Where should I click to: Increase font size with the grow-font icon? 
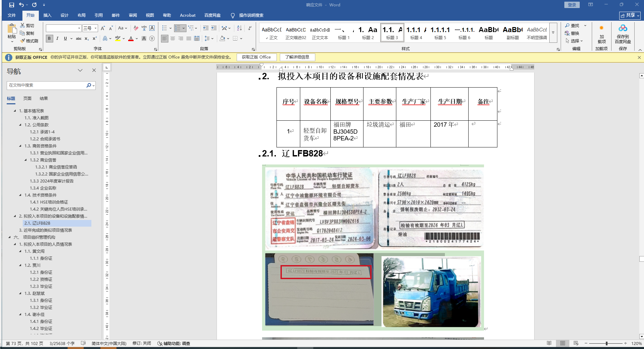[x=103, y=28]
